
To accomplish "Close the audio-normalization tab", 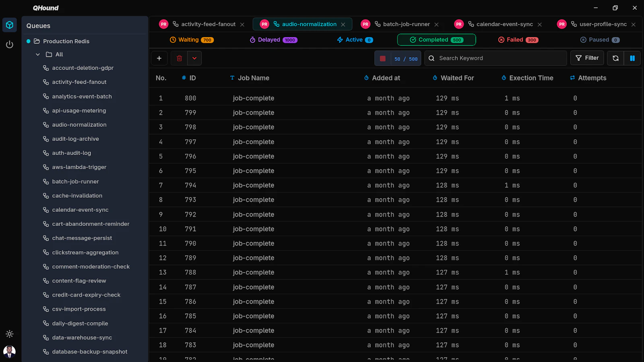I will pyautogui.click(x=343, y=25).
